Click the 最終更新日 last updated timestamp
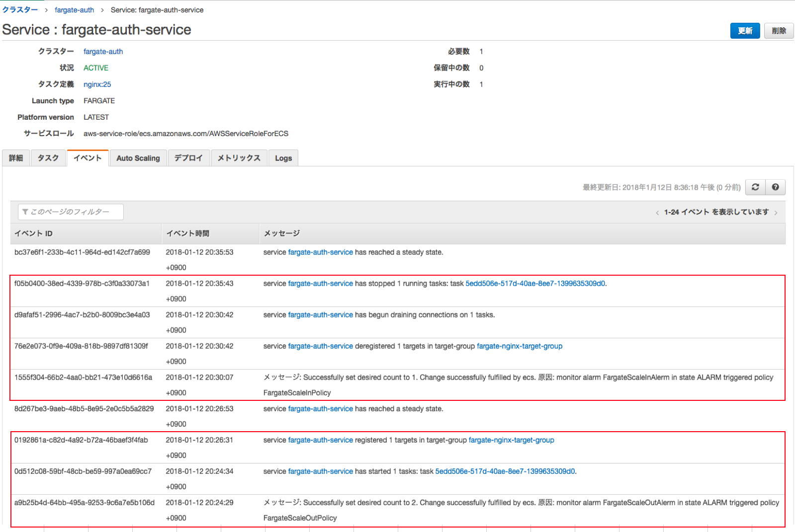 [662, 187]
